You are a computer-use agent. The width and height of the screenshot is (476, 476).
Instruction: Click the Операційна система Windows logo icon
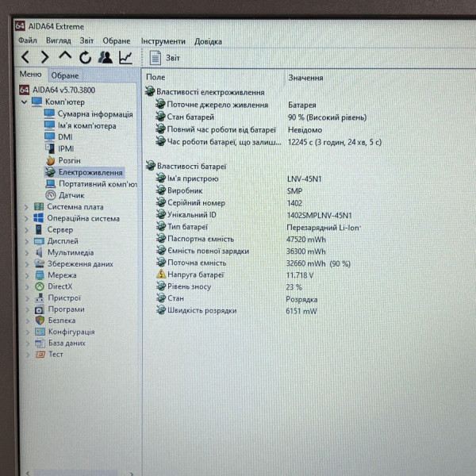click(x=39, y=218)
